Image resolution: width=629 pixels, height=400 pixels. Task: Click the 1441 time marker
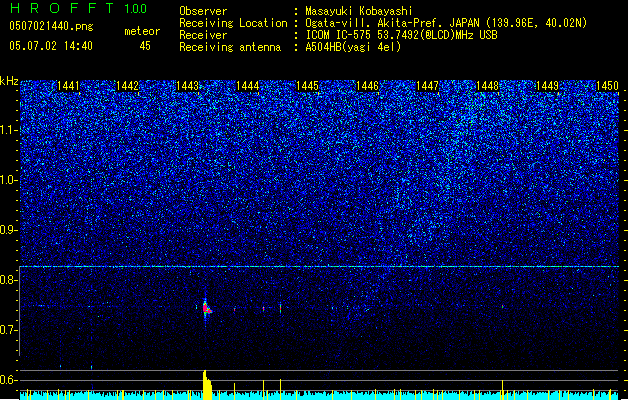[x=68, y=86]
